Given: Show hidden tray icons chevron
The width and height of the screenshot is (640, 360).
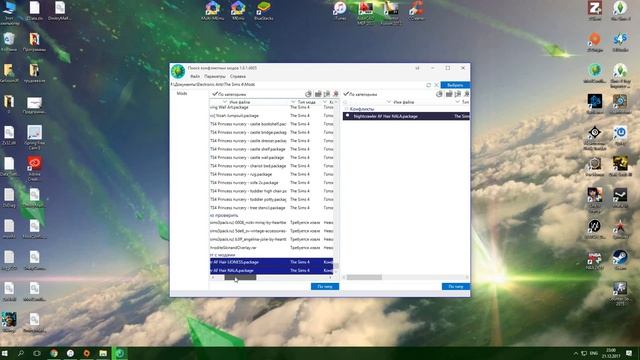Looking at the screenshot, I should [x=576, y=353].
